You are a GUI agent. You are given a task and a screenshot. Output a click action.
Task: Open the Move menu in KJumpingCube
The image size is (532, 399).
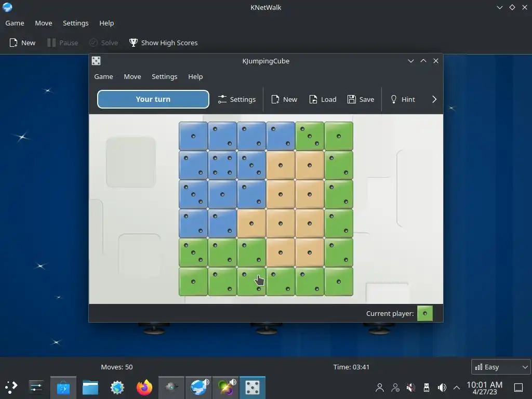(x=132, y=77)
